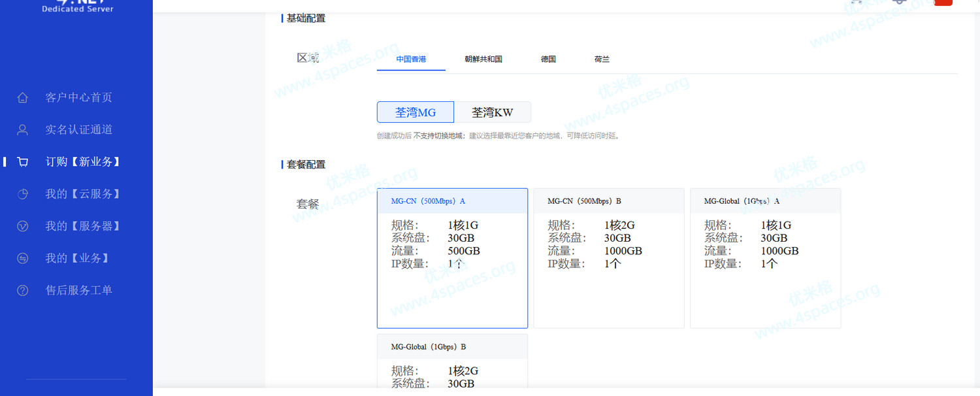Click the home icon for 客户中心首页
Viewport: 980px width, 396px height.
pos(23,98)
